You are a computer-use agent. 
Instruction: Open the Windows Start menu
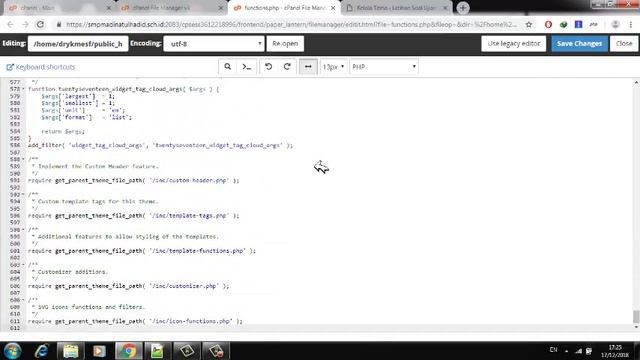pyautogui.click(x=12, y=351)
